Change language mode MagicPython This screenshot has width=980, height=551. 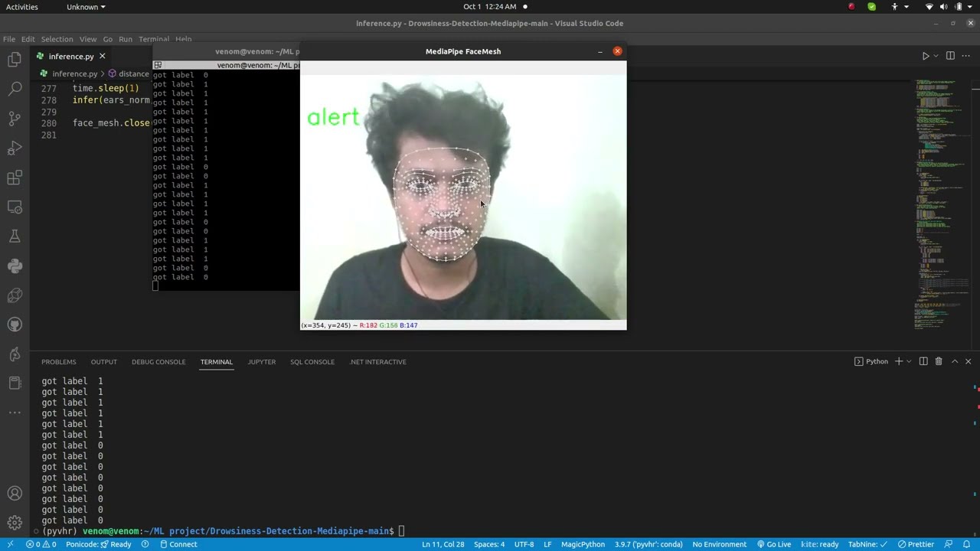pos(583,544)
